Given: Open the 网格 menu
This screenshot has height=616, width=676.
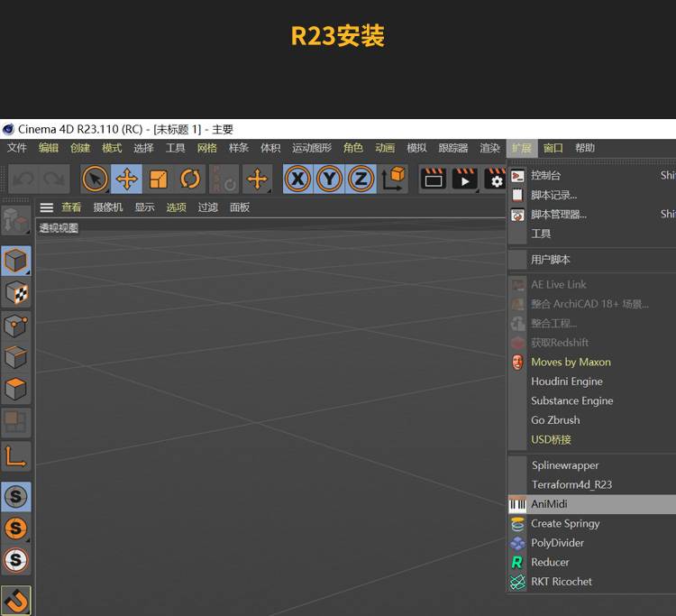Looking at the screenshot, I should click(207, 148).
